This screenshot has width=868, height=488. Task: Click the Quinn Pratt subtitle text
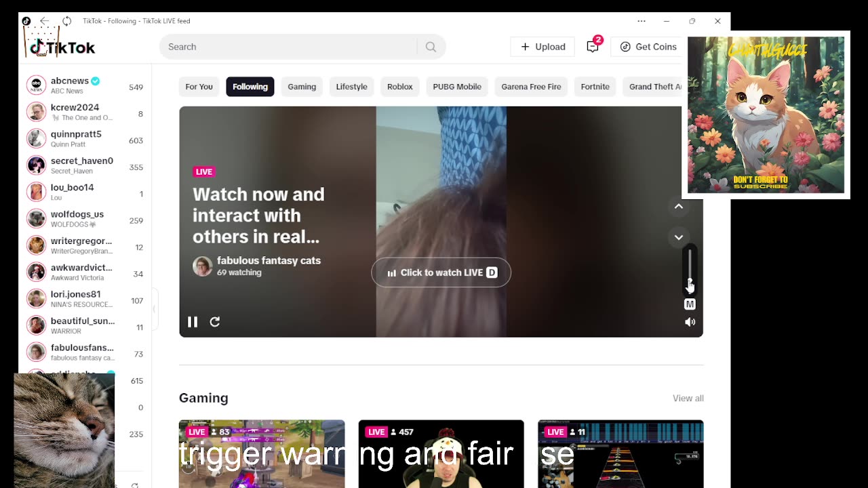click(66, 144)
